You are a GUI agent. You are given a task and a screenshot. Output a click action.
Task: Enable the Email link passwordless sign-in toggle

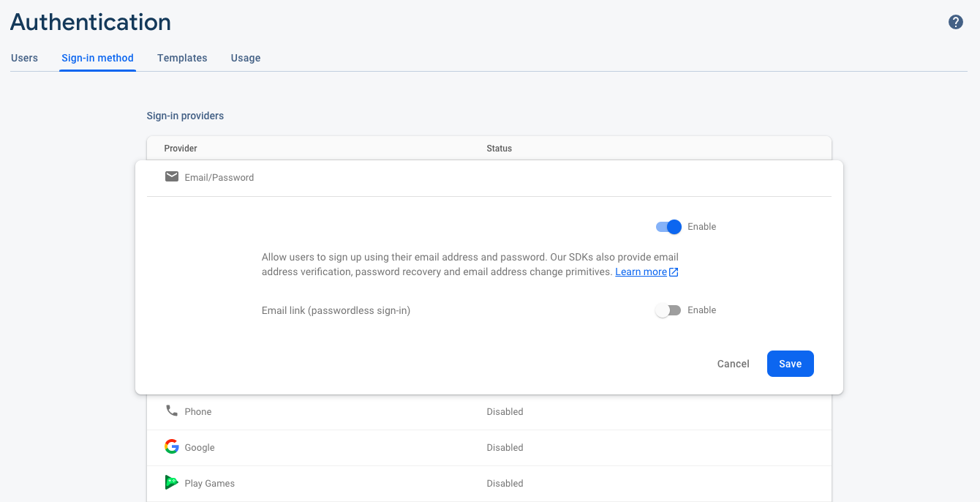point(668,310)
